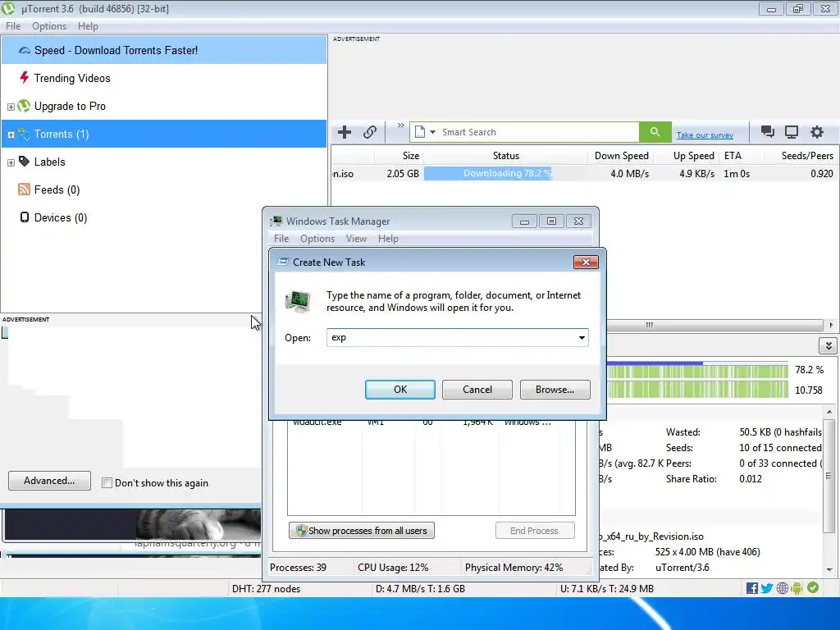Click inside the Smart Search field
Viewport: 840px width, 630px height.
pos(538,132)
